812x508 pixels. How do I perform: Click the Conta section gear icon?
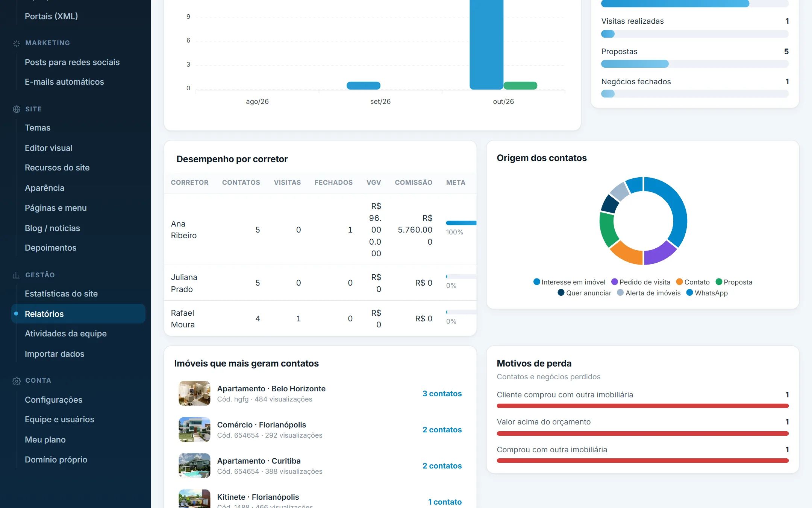(x=17, y=381)
